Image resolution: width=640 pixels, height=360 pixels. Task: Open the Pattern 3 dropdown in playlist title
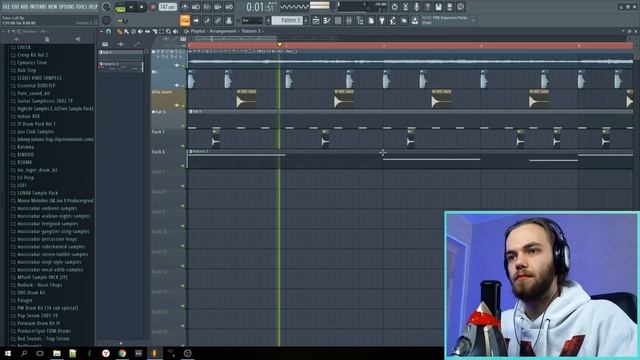coord(252,31)
